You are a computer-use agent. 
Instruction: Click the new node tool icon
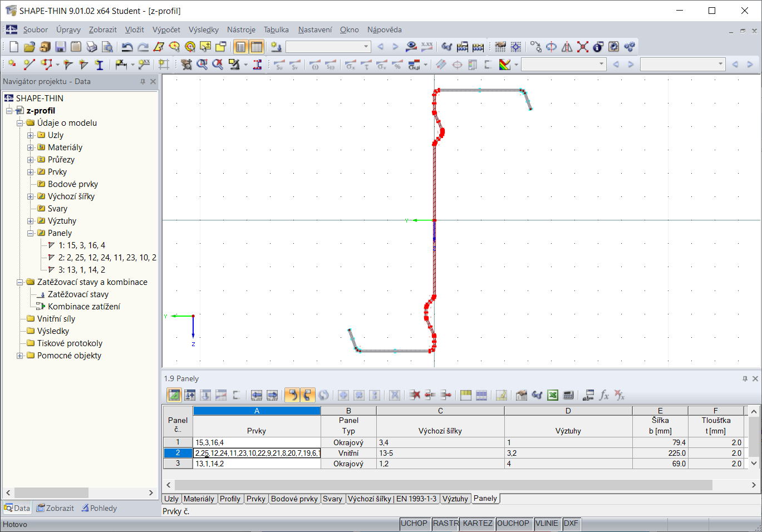pos(12,65)
